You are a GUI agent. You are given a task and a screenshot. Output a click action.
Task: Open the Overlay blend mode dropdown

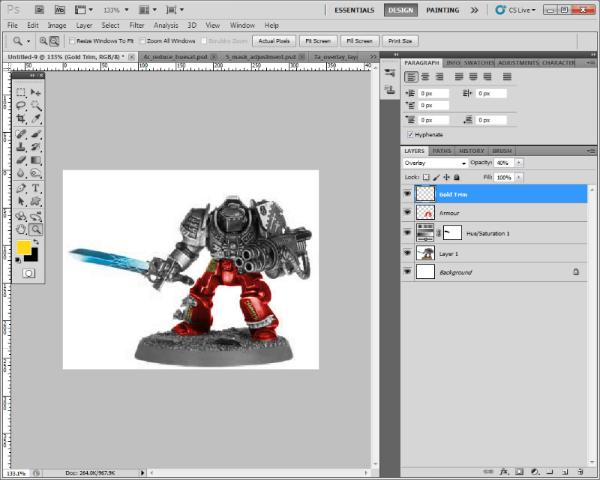[434, 162]
